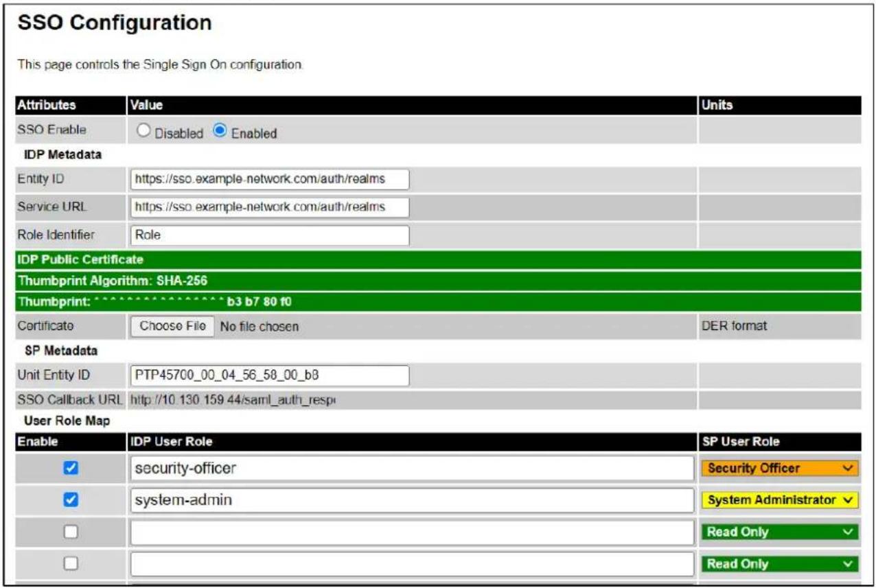This screenshot has height=588, width=876.
Task: Click the 'IDP Public Certificate' green header
Action: click(x=437, y=260)
